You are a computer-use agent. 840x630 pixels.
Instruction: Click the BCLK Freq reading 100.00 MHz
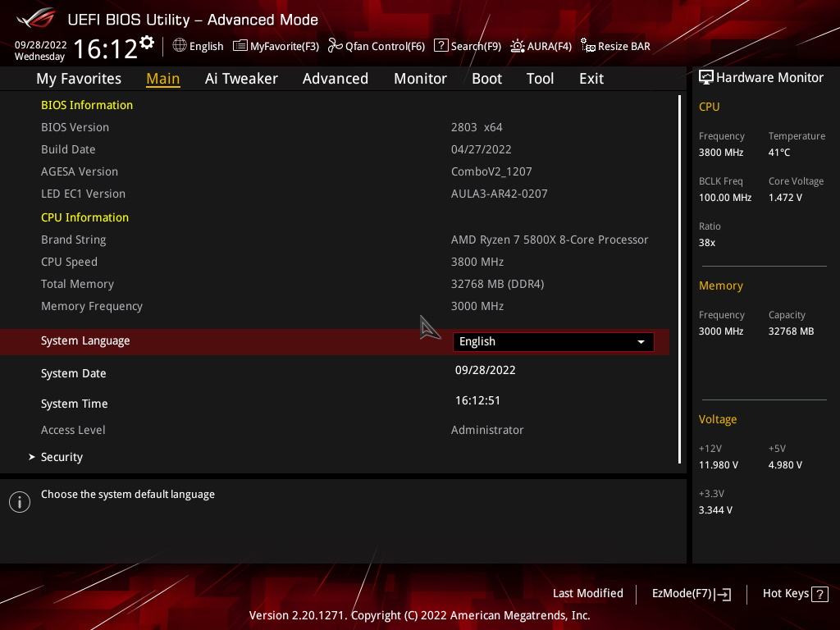pos(725,198)
